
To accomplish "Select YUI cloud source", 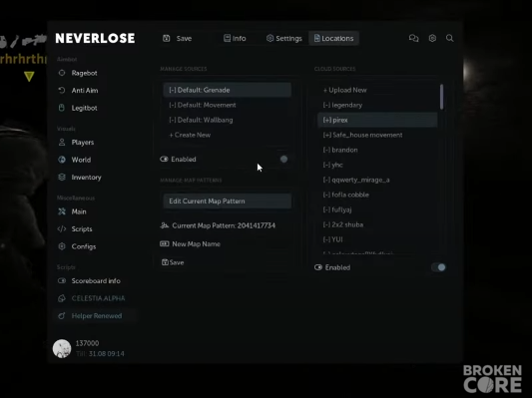I will pyautogui.click(x=377, y=239).
